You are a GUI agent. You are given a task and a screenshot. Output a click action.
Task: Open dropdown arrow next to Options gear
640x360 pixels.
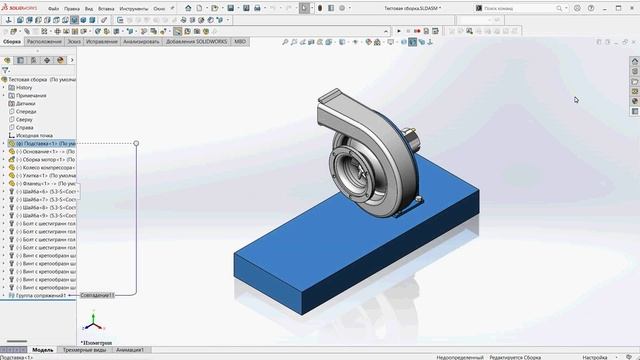point(349,8)
